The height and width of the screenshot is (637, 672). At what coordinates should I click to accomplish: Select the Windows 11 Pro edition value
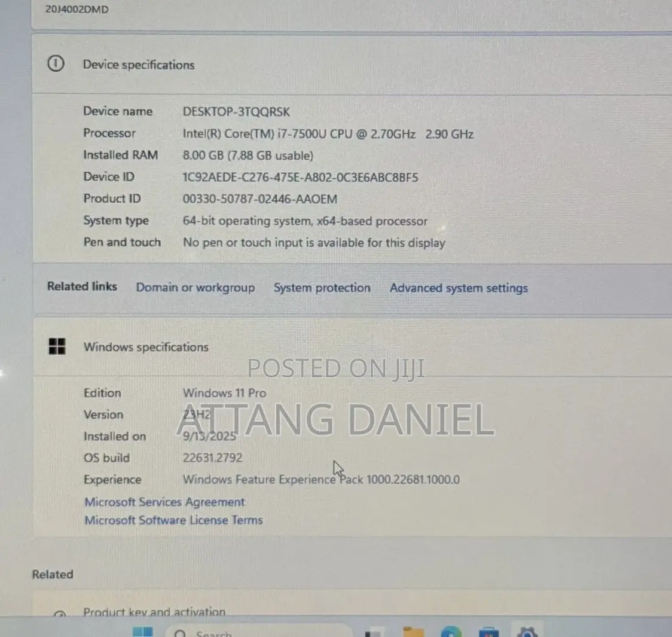(224, 392)
